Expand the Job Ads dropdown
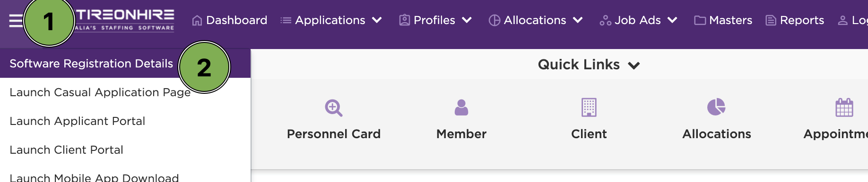The width and height of the screenshot is (868, 182). coord(638,20)
